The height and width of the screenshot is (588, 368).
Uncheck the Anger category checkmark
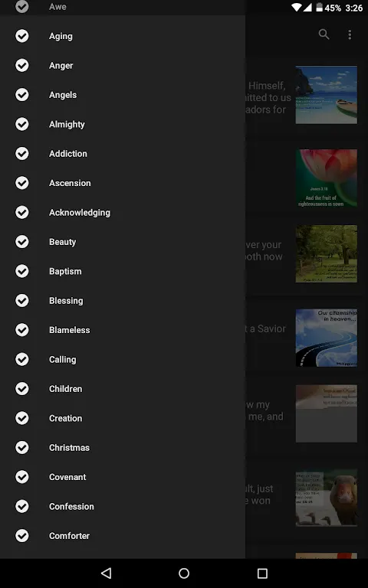click(x=22, y=65)
